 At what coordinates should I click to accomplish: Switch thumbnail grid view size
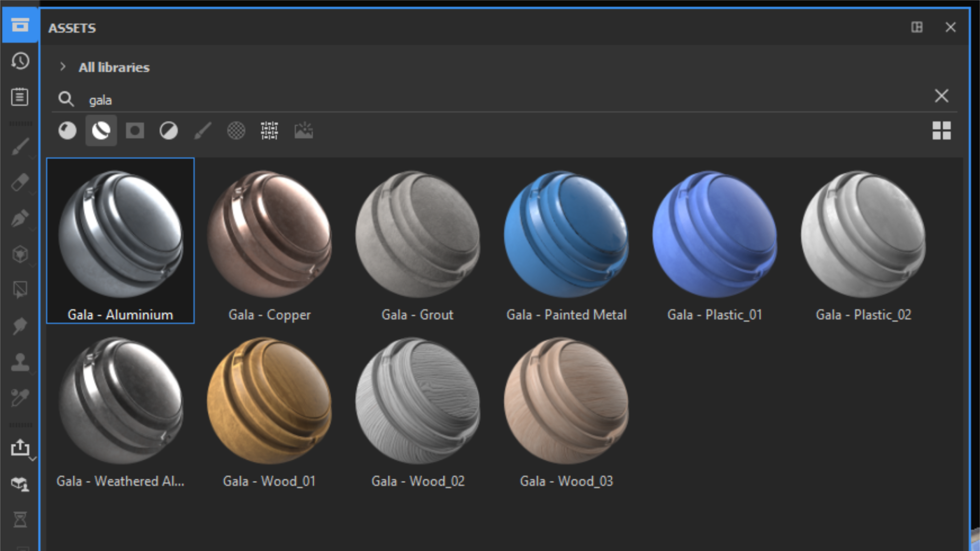coord(941,131)
